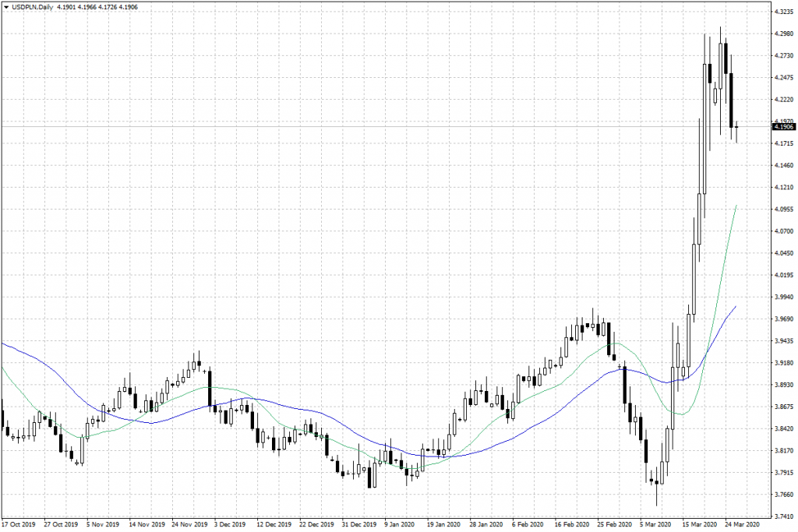The height and width of the screenshot is (532, 798).
Task: Click the 5 Nov 2019 date label
Action: click(103, 524)
